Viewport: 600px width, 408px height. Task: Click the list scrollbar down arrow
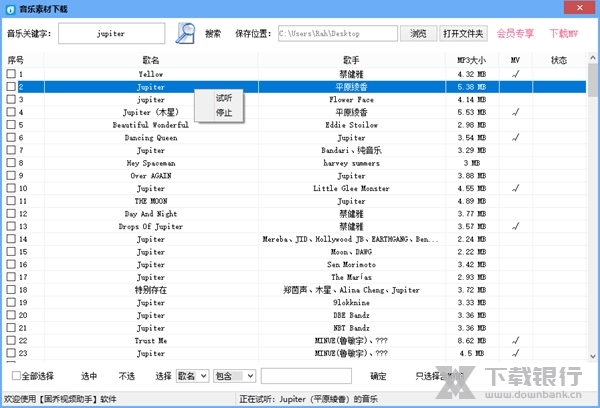pyautogui.click(x=593, y=356)
